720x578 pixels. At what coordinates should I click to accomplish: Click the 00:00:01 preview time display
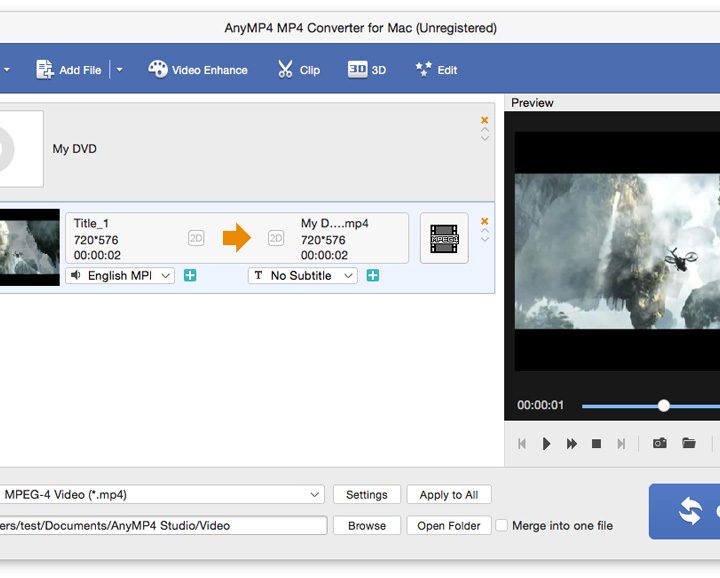[540, 405]
